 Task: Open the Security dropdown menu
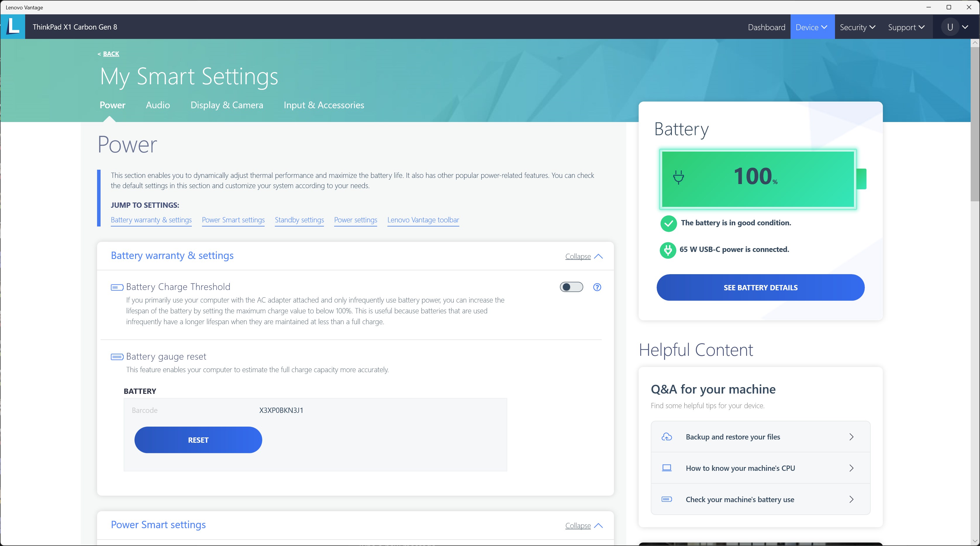pyautogui.click(x=857, y=27)
